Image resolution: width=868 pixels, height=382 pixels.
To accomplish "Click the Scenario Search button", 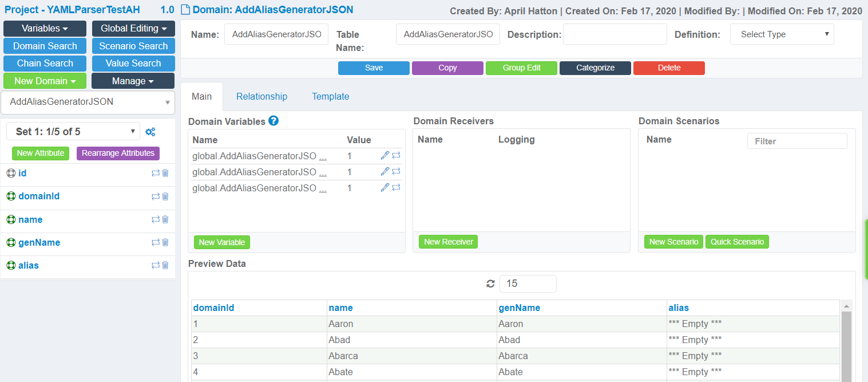I will (133, 46).
